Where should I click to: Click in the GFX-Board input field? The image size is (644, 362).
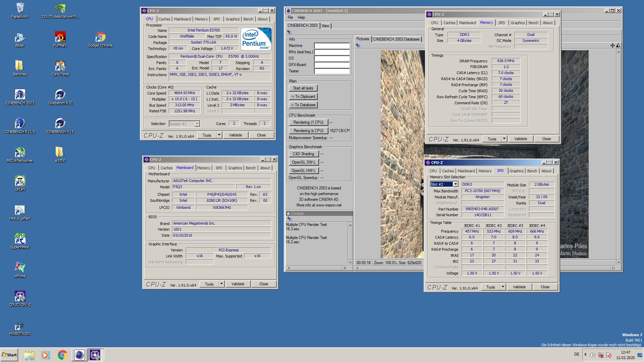point(332,65)
